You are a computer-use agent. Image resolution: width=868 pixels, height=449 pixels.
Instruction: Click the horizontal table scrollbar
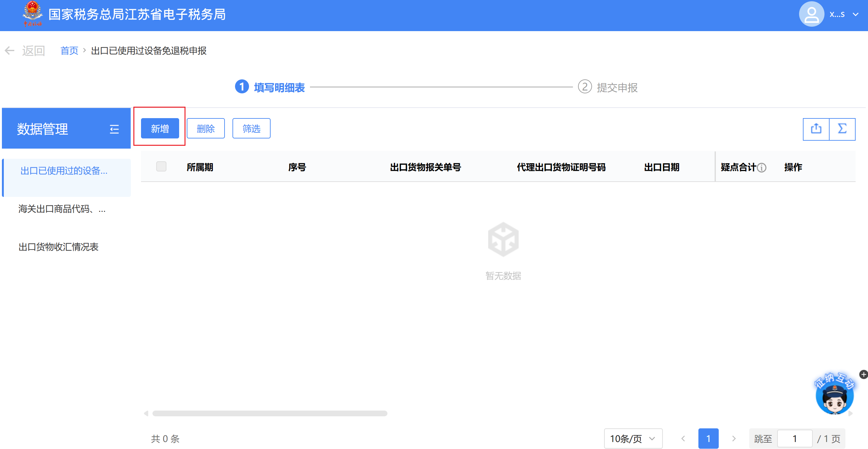click(x=270, y=413)
